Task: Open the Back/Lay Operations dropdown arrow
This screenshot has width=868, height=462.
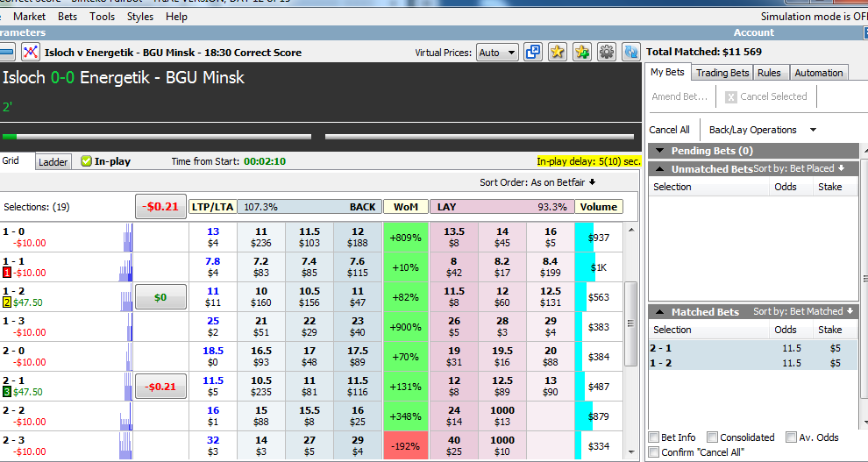Action: [813, 130]
